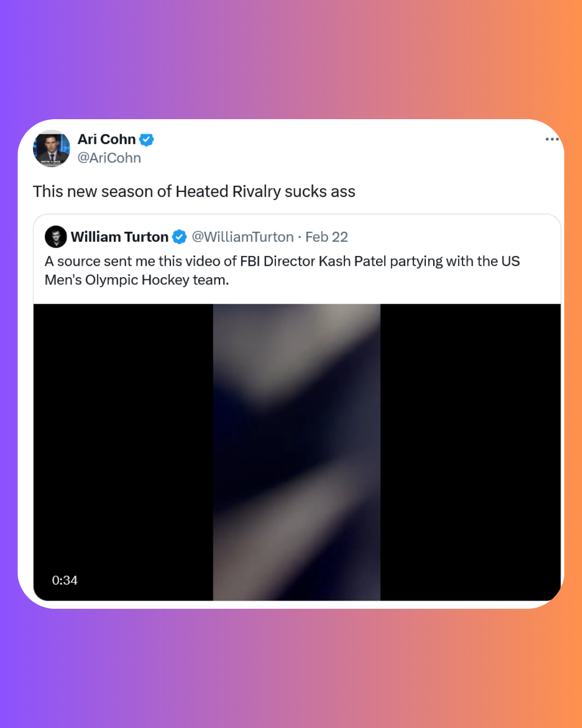This screenshot has width=582, height=728.
Task: Play the blurred video preview
Action: click(297, 452)
